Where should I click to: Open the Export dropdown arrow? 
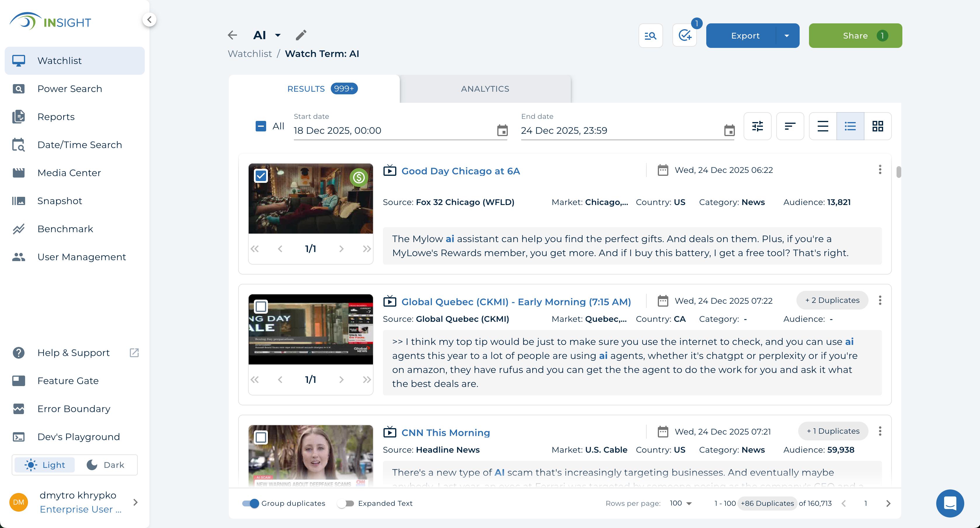[x=787, y=36]
